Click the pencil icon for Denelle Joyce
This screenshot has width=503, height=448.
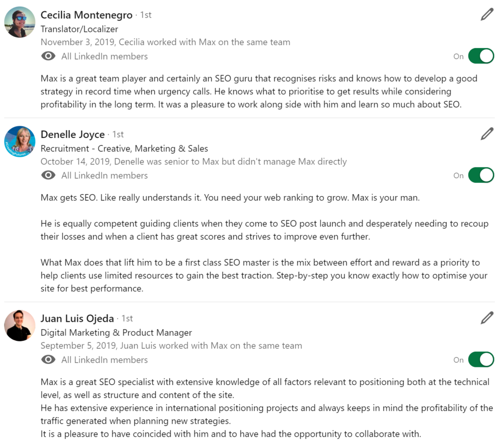[x=487, y=134]
